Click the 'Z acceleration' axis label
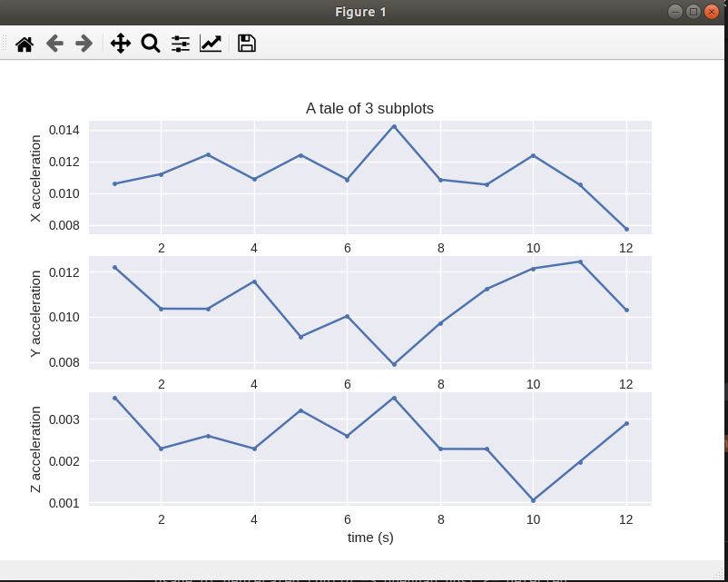Image resolution: width=728 pixels, height=582 pixels. (x=35, y=449)
